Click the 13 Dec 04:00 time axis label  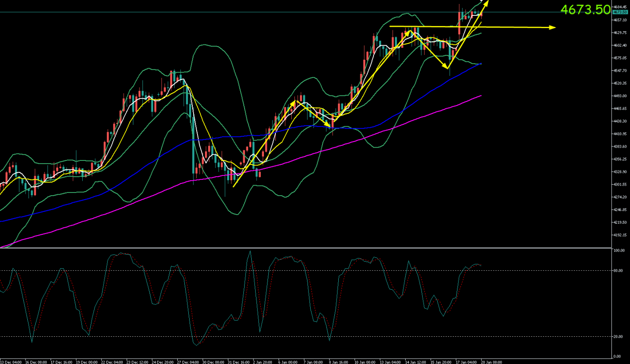[x=11, y=362]
